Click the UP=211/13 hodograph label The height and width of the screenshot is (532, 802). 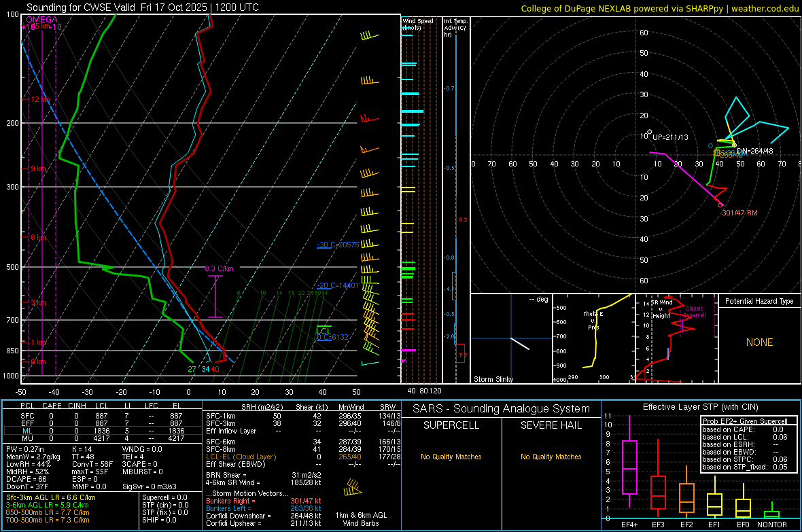671,138
